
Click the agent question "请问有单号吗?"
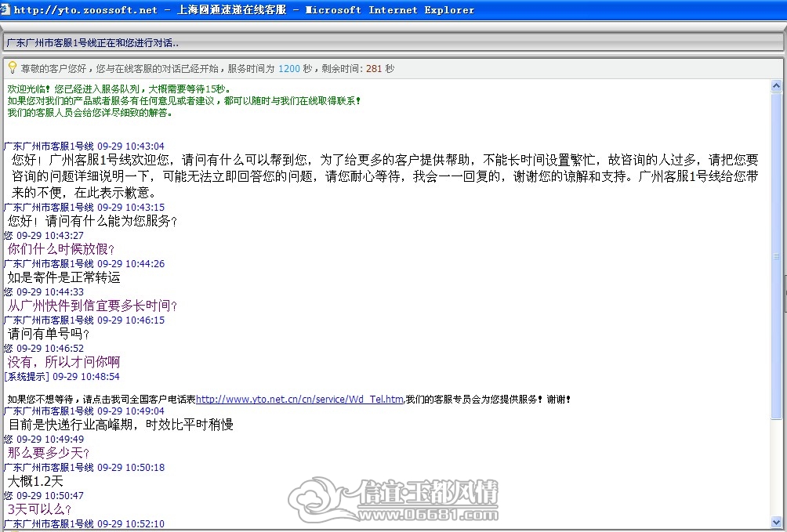pyautogui.click(x=49, y=333)
